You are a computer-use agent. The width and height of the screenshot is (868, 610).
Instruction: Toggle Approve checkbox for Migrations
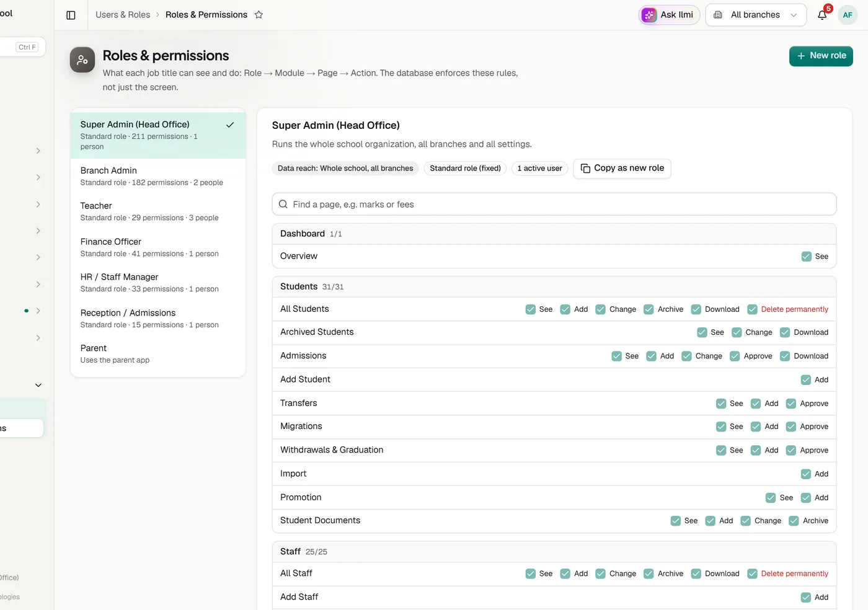[x=791, y=427]
